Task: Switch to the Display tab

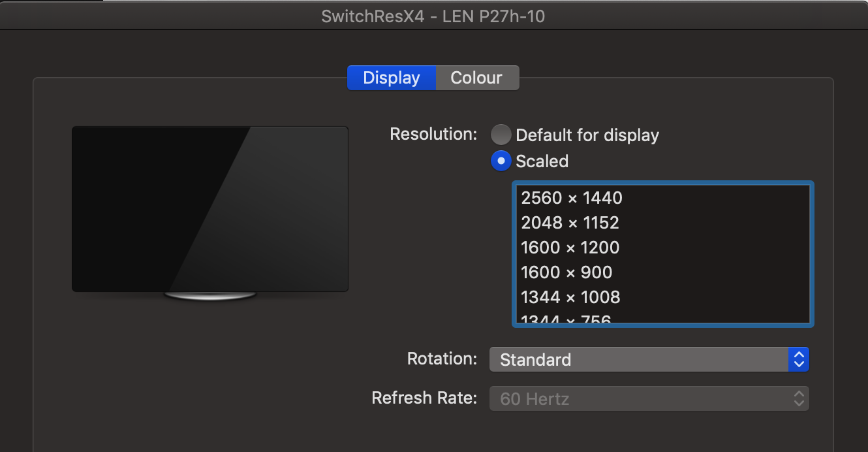Action: coord(391,78)
